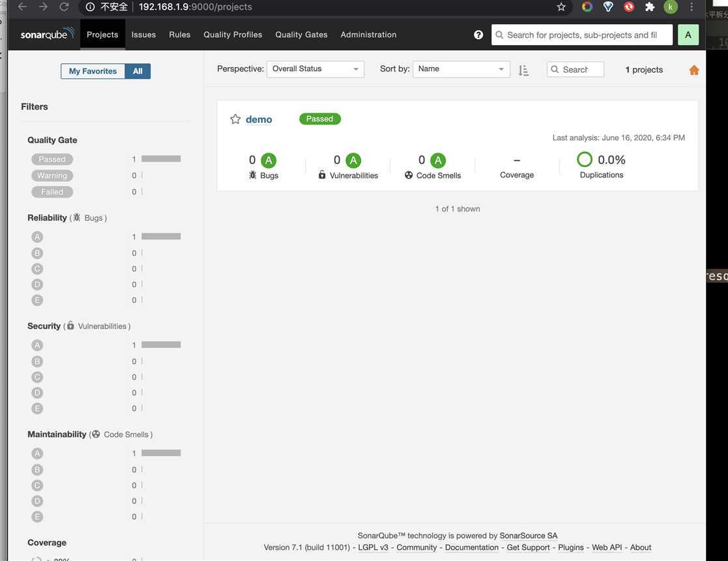
Task: Click the green k profile avatar in browser
Action: [x=671, y=7]
